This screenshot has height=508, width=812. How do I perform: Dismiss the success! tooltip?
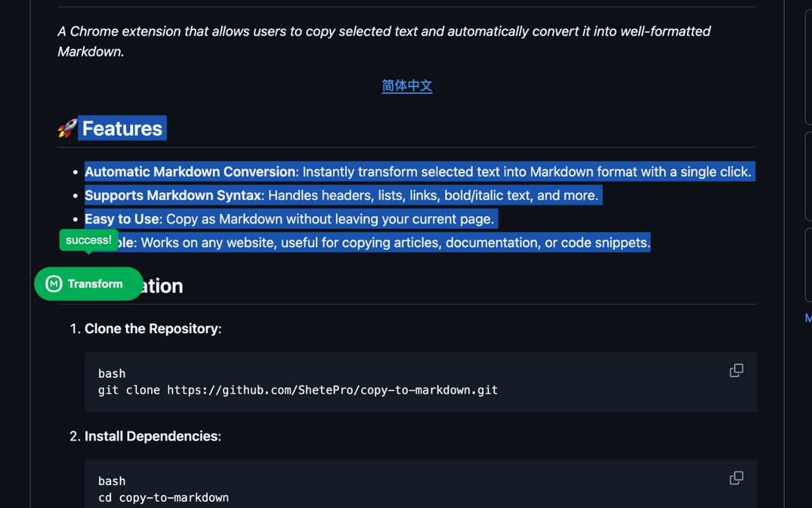(x=88, y=239)
